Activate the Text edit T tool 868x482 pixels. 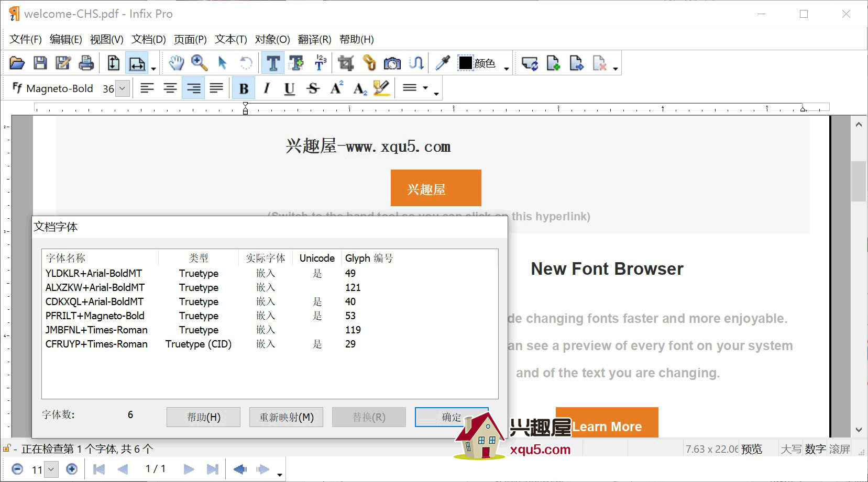click(273, 63)
